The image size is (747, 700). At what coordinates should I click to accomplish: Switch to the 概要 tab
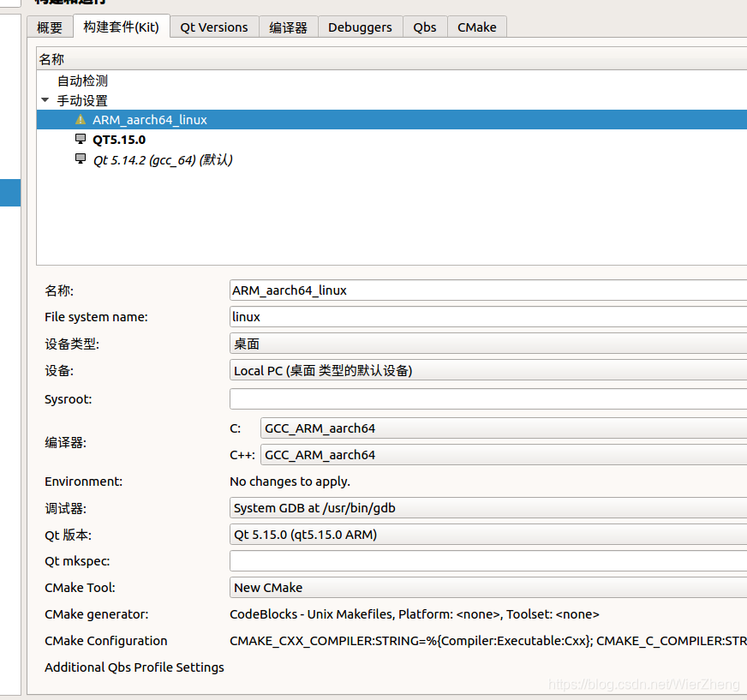click(50, 27)
